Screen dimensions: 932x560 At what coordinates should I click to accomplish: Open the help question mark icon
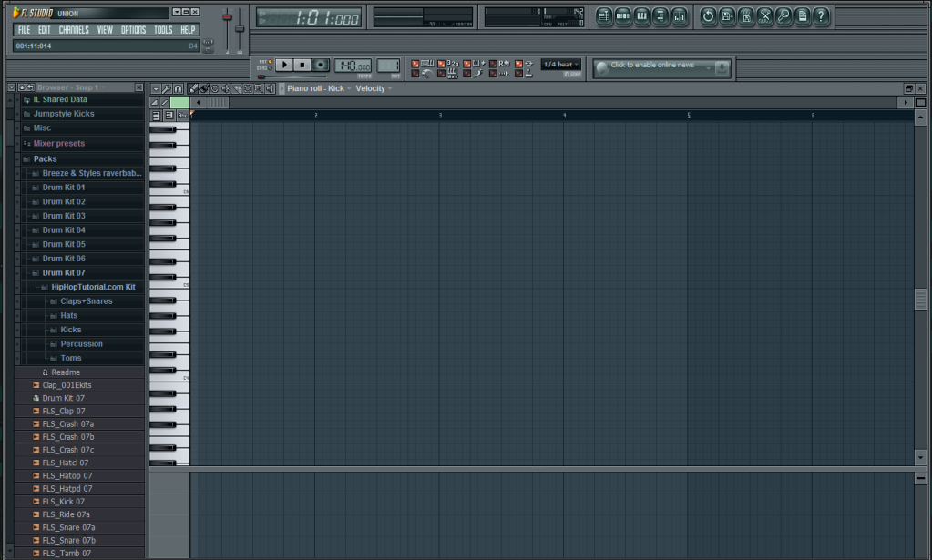pos(822,16)
